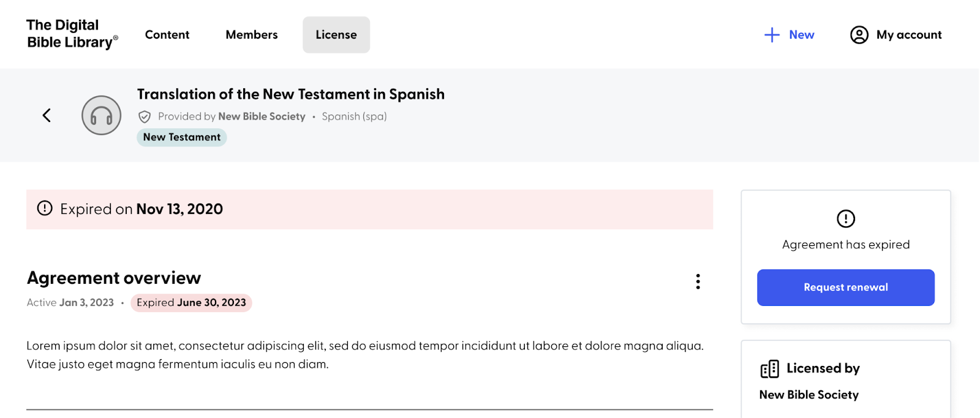Click the expired banner warning icon
The height and width of the screenshot is (418, 980).
pyautogui.click(x=45, y=208)
